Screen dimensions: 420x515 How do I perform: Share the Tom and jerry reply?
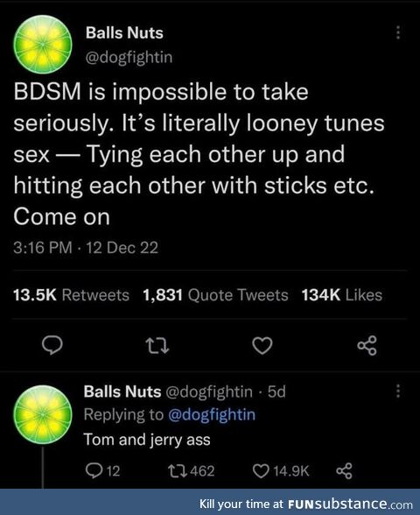click(x=344, y=471)
